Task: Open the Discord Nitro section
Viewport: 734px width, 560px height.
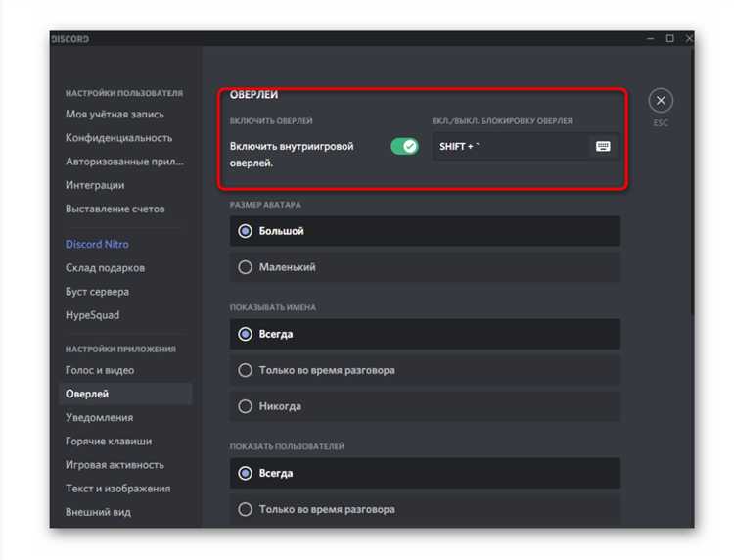Action: tap(97, 244)
